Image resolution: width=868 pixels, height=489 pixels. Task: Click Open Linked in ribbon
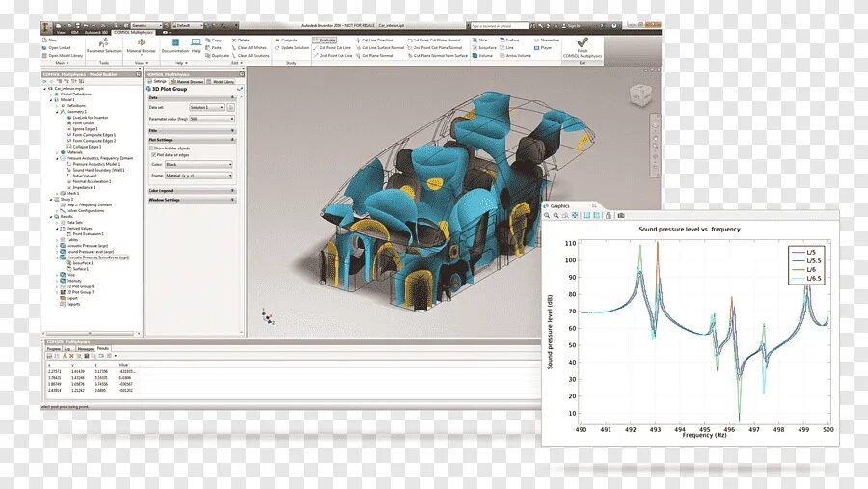pos(57,48)
